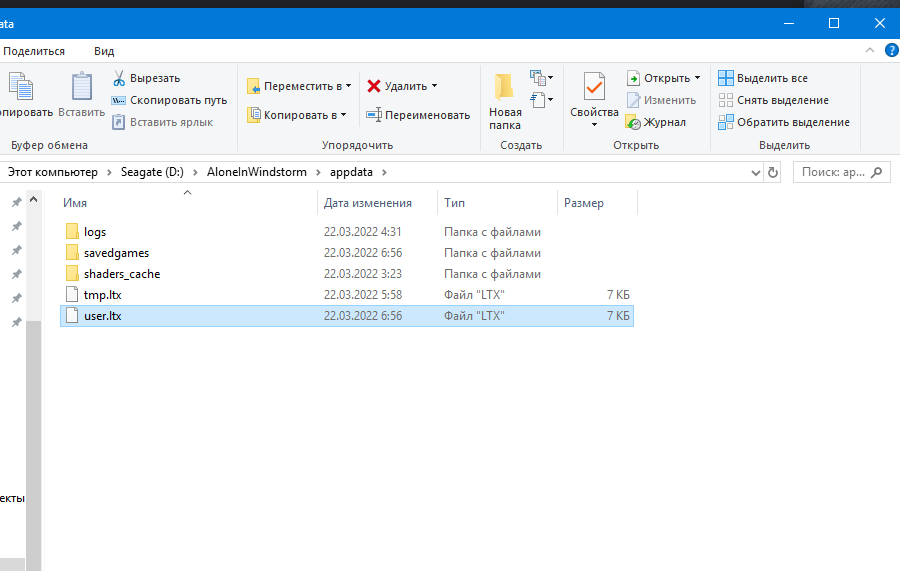The width and height of the screenshot is (900, 571).
Task: Open Properties (Свойства) checkmark icon
Action: tap(594, 88)
